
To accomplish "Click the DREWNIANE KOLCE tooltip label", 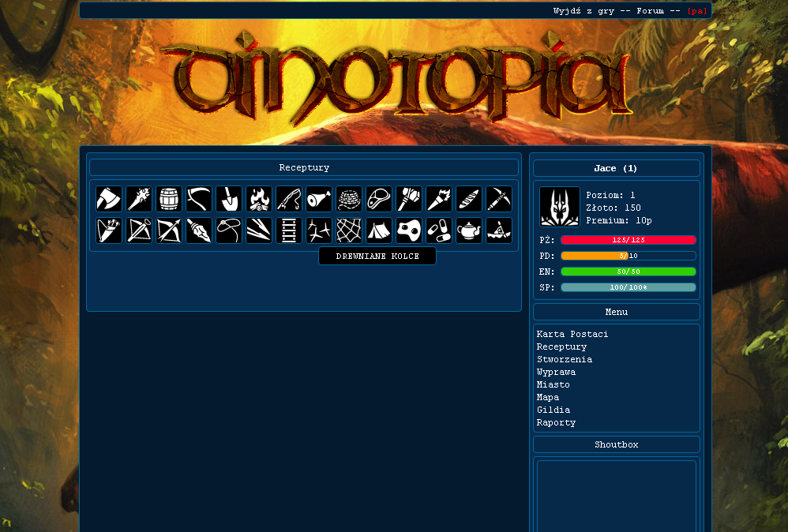I will (x=377, y=257).
